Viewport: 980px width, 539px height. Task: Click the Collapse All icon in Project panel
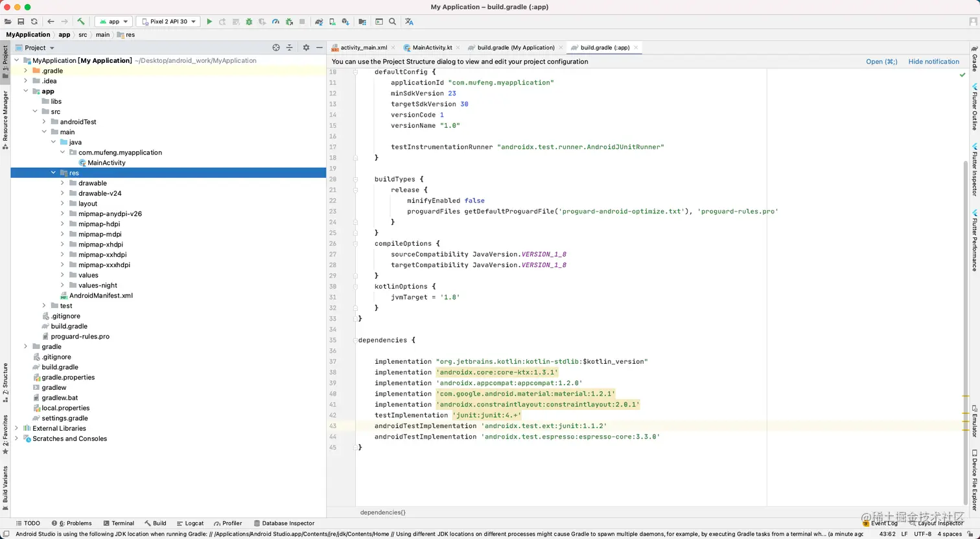(290, 47)
